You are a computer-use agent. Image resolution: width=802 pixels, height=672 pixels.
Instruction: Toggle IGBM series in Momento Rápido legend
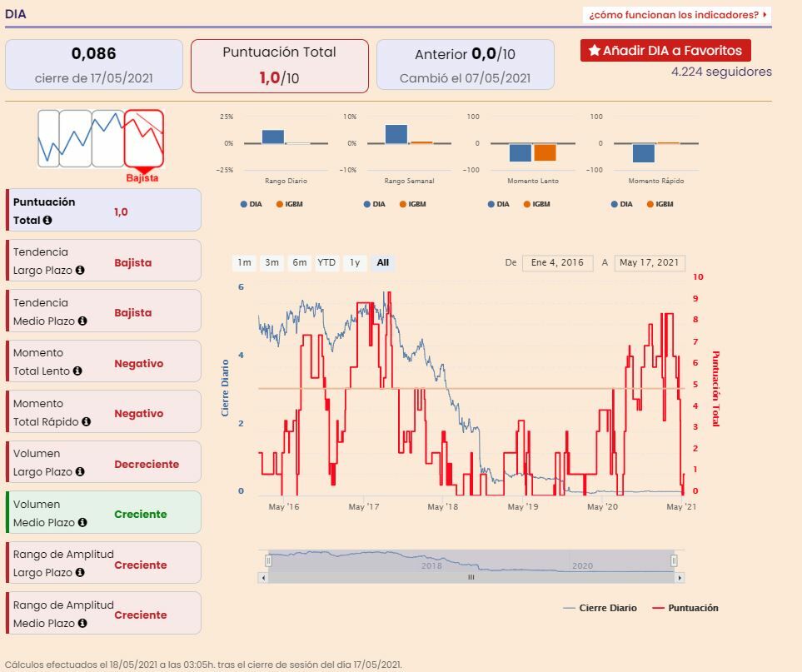point(660,204)
